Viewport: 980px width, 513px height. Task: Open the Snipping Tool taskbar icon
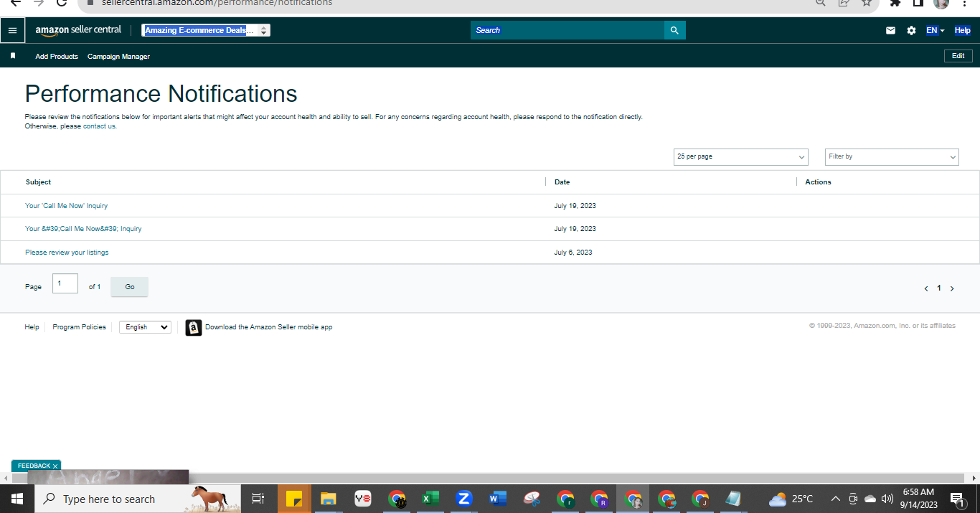click(532, 499)
